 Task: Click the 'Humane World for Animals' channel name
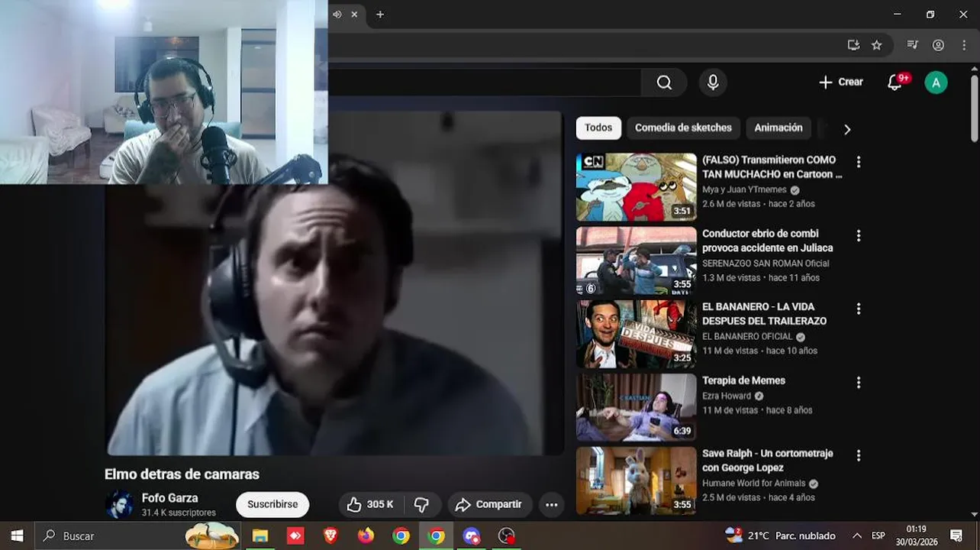click(x=753, y=484)
